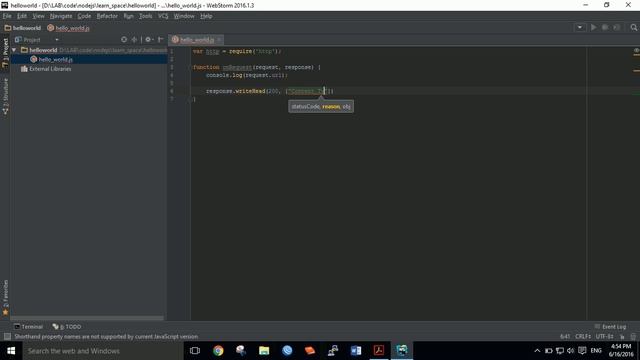Click the green Run button

[x=593, y=27]
